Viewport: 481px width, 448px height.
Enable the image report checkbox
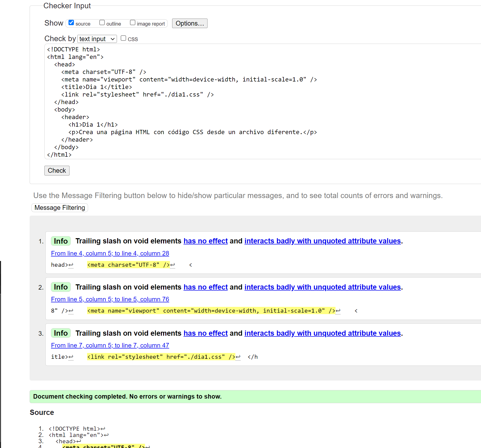point(132,23)
